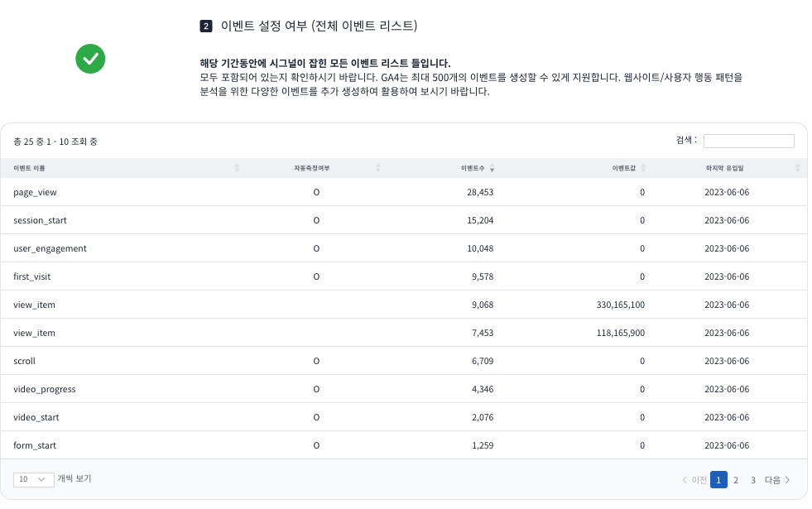The image size is (812, 509).
Task: Sort by 이벤트 이름 column arrows
Action: 237,168
